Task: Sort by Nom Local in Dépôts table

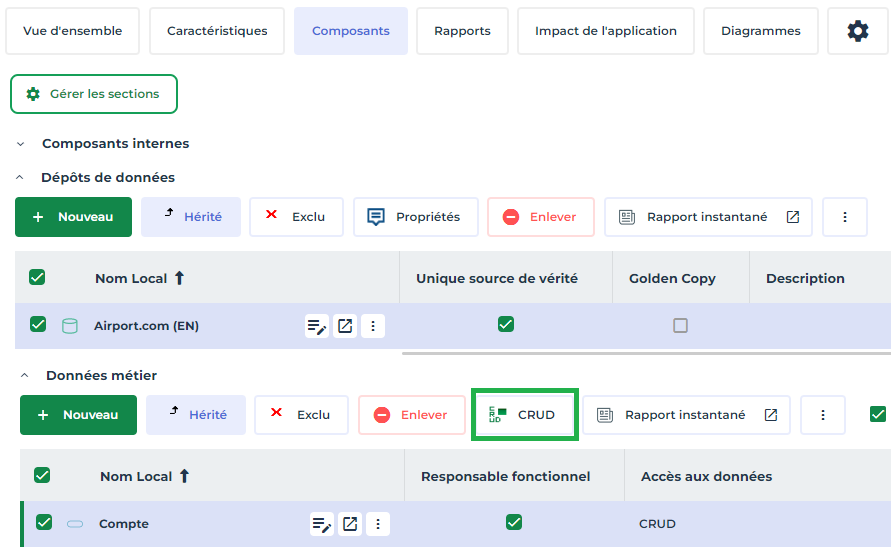Action: click(139, 278)
